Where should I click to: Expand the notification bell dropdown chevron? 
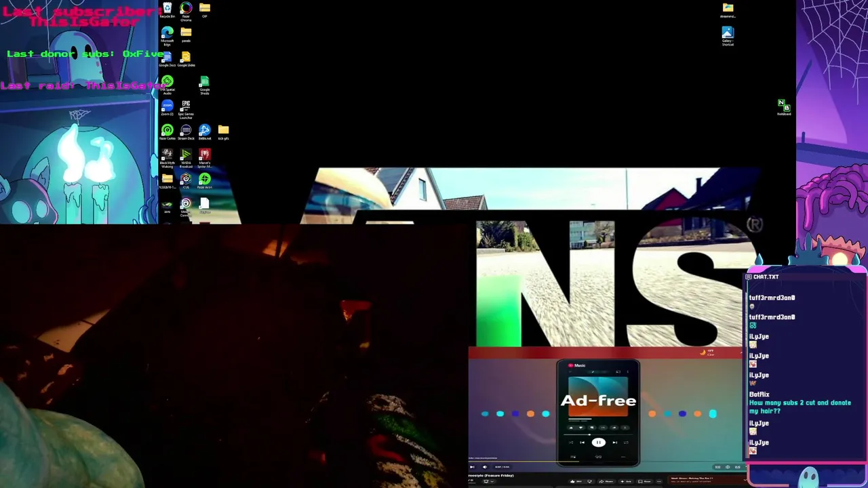[x=492, y=481]
